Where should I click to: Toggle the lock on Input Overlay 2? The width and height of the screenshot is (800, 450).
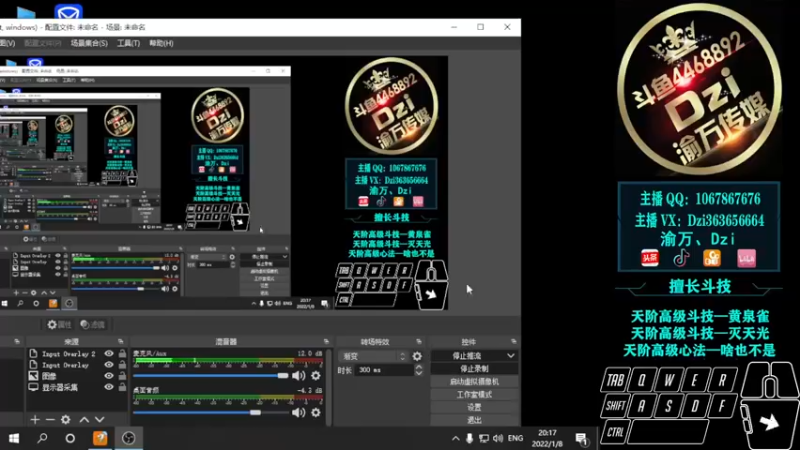coord(122,353)
